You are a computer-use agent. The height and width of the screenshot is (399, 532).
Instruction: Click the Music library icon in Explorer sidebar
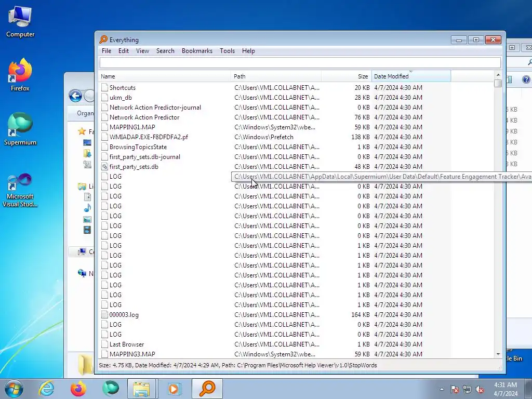click(87, 208)
